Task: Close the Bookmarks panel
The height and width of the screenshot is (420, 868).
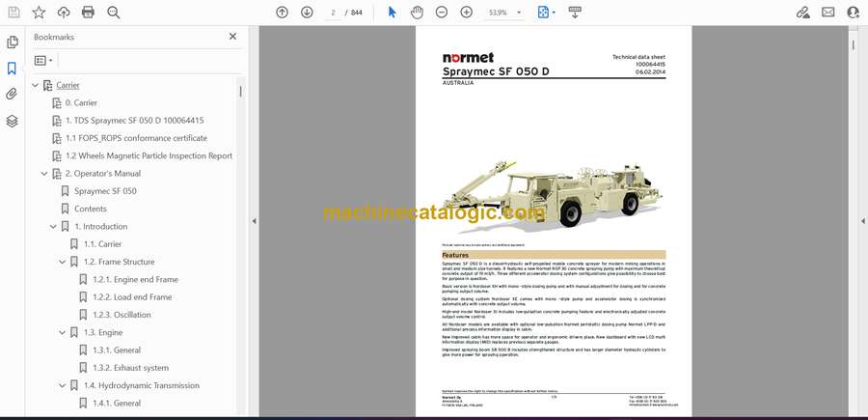Action: coord(232,36)
